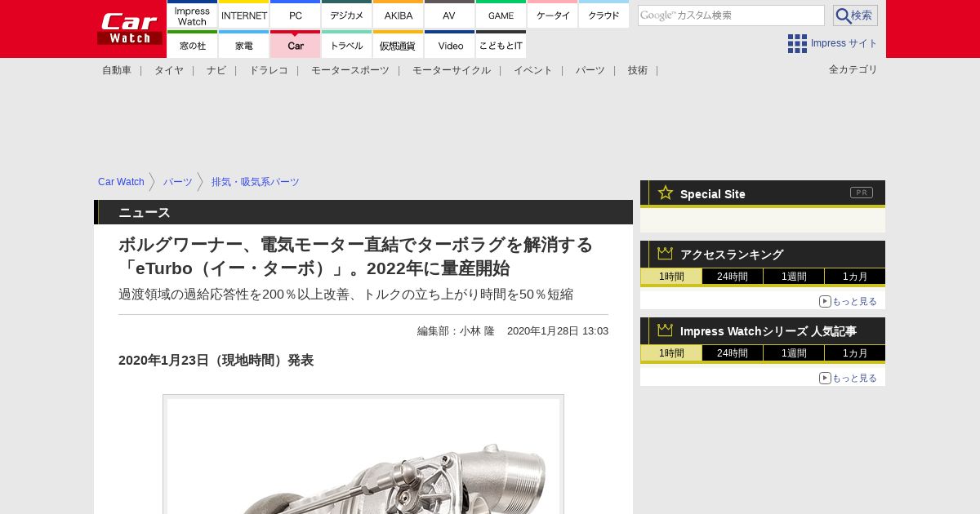Select 1時間 tab in 人気記事 section
The width and height of the screenshot is (980, 514).
tap(671, 353)
